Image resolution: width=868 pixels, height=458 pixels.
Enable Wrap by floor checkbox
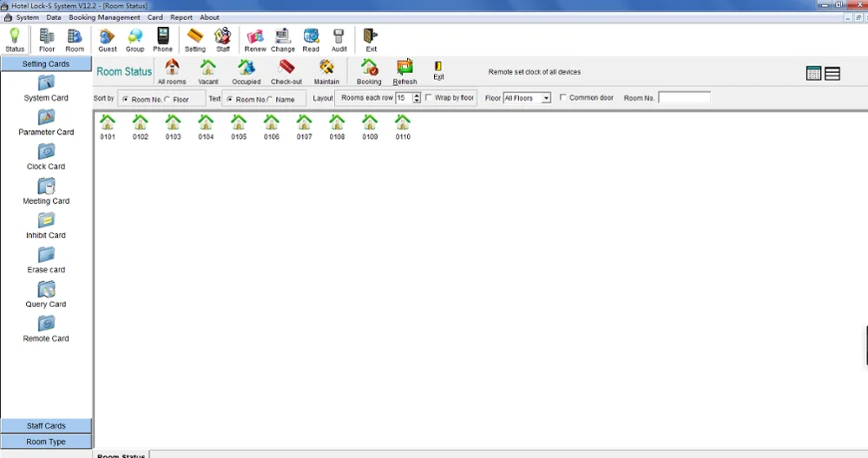tap(429, 97)
